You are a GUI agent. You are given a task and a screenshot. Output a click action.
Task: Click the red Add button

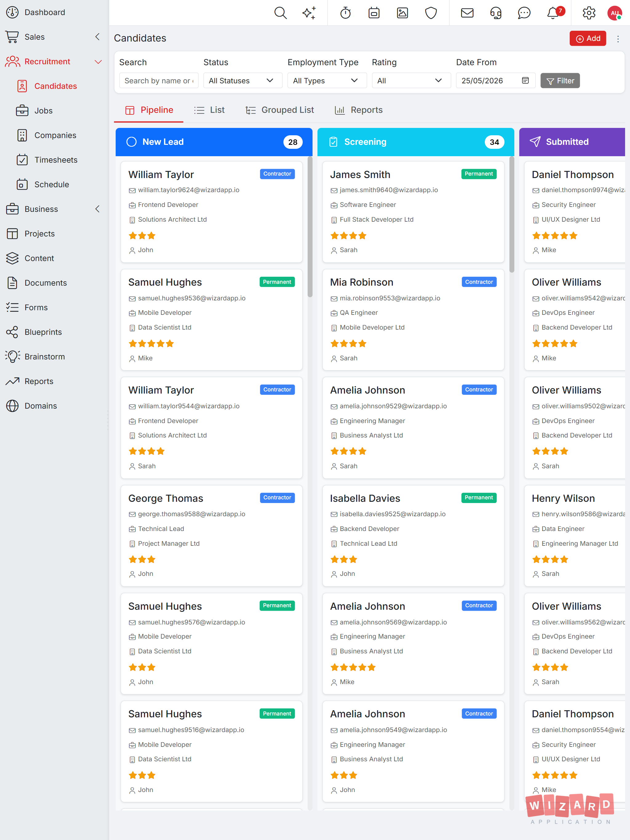point(588,38)
